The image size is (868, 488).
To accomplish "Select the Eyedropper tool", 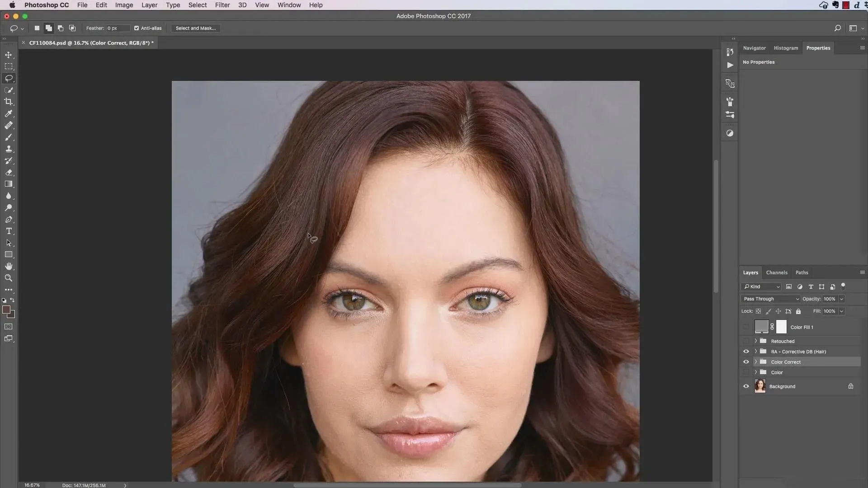I will coord(9,113).
